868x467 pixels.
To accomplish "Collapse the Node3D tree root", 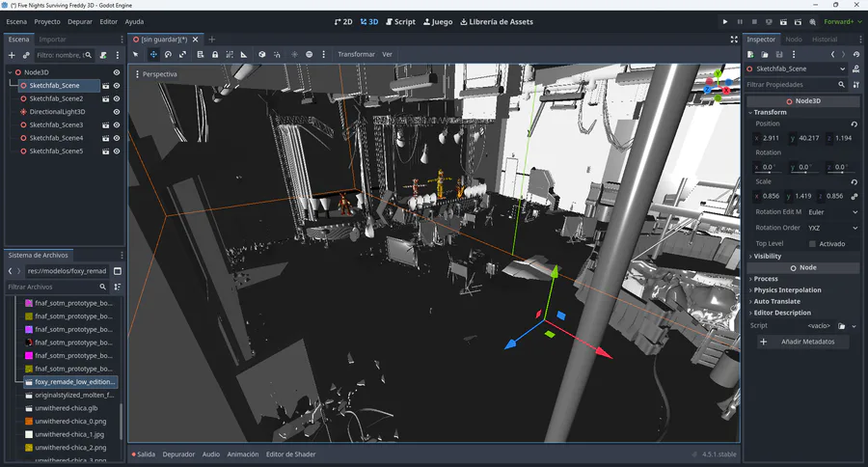I will point(10,72).
